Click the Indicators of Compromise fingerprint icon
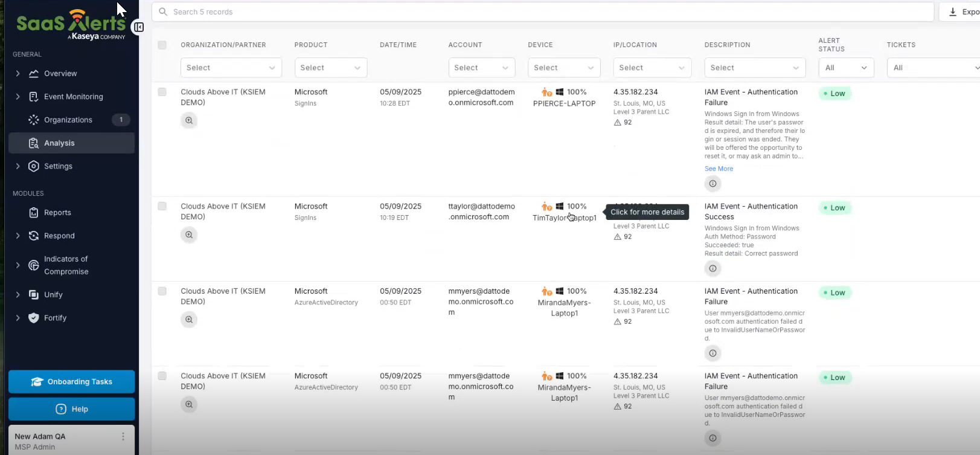980x455 pixels. [x=34, y=265]
